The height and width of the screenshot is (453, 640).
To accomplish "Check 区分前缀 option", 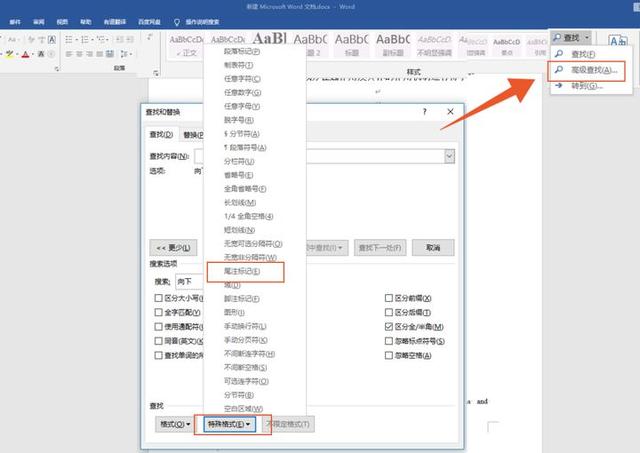I will click(389, 298).
